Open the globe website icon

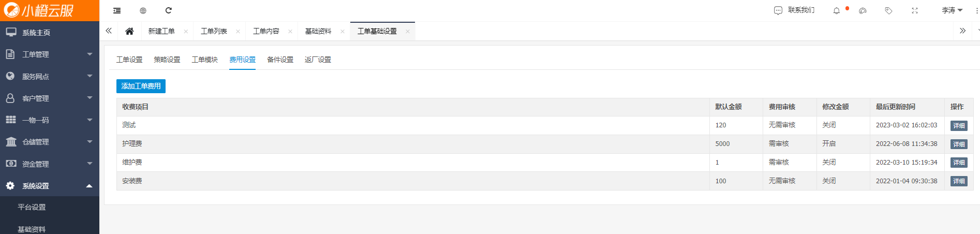(x=143, y=10)
